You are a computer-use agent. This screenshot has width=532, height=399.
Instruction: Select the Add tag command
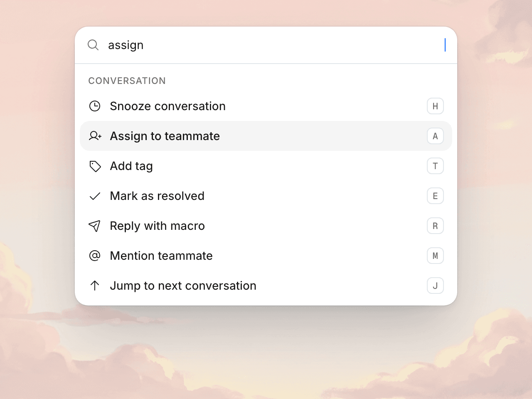pyautogui.click(x=266, y=166)
